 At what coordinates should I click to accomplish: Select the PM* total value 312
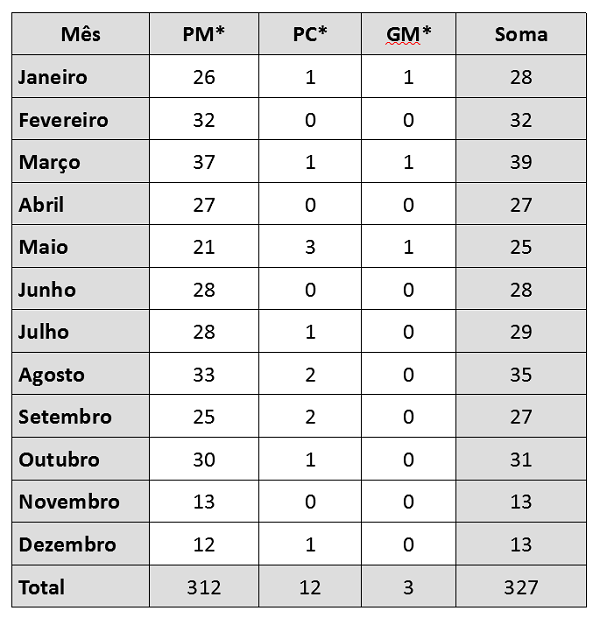[204, 587]
